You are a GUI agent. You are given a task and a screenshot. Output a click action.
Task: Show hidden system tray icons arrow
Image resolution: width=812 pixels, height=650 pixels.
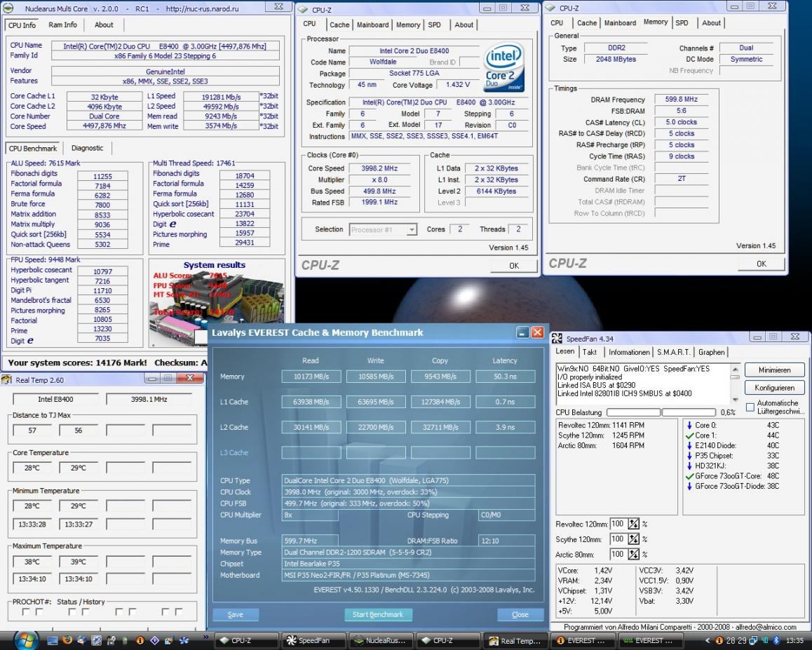coord(708,641)
